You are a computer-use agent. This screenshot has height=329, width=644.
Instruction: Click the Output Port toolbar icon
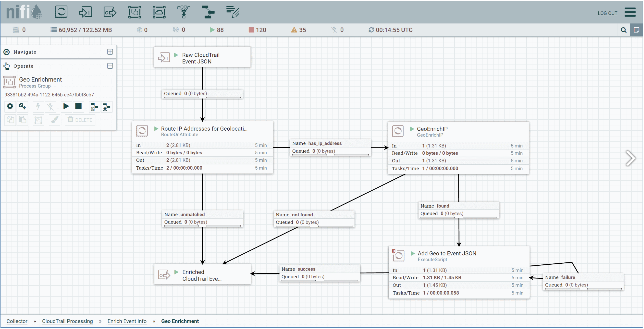pyautogui.click(x=110, y=12)
